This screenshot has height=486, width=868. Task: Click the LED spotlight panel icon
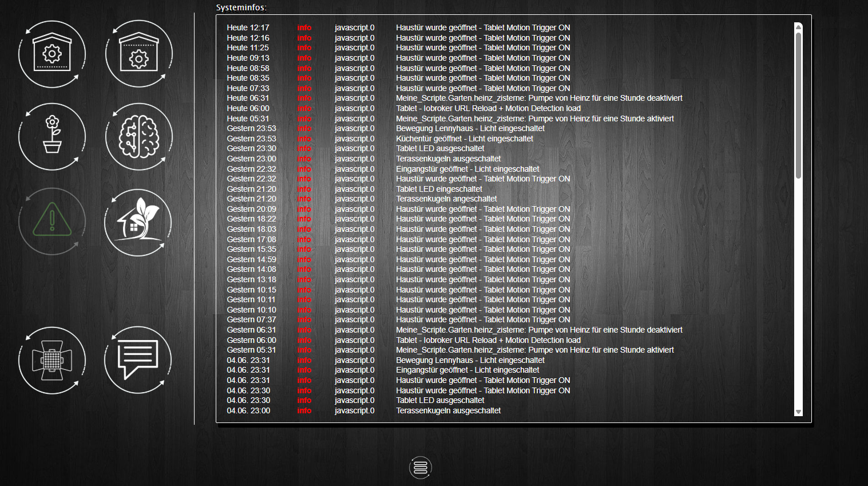pos(52,360)
